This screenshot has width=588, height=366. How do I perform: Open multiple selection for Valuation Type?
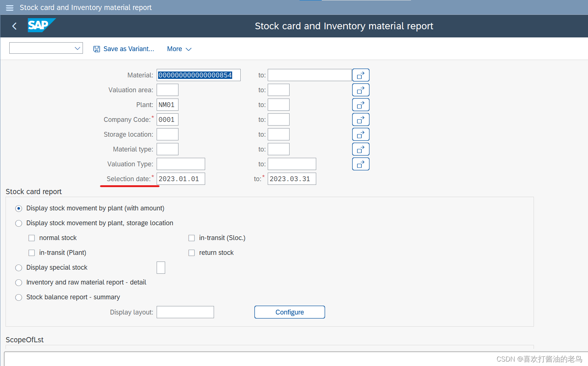click(361, 164)
